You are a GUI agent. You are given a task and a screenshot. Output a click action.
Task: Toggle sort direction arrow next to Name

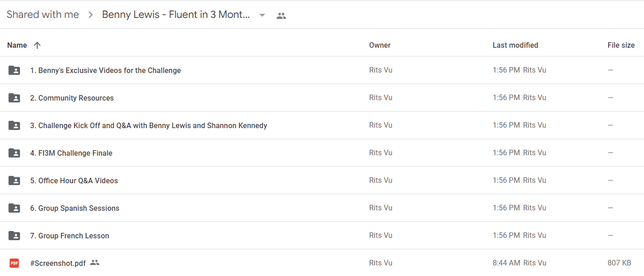pos(37,45)
